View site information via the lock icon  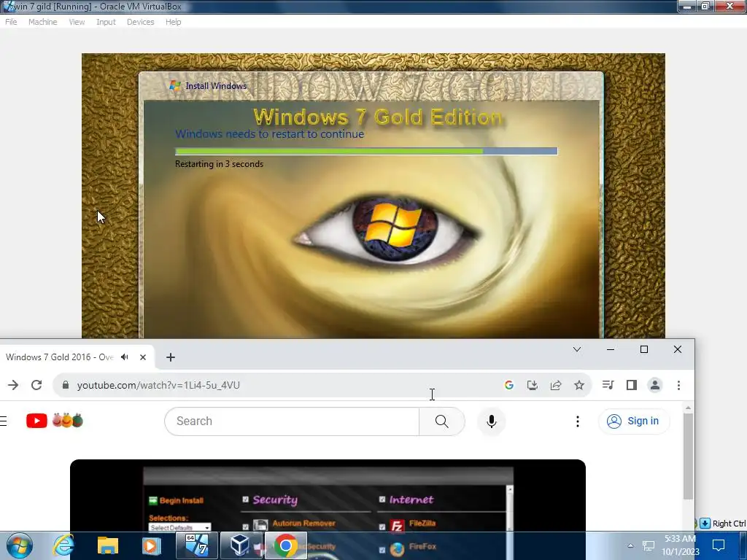click(66, 385)
